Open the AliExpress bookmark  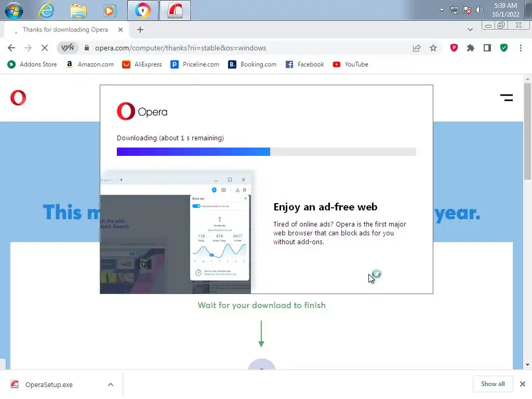pos(142,64)
